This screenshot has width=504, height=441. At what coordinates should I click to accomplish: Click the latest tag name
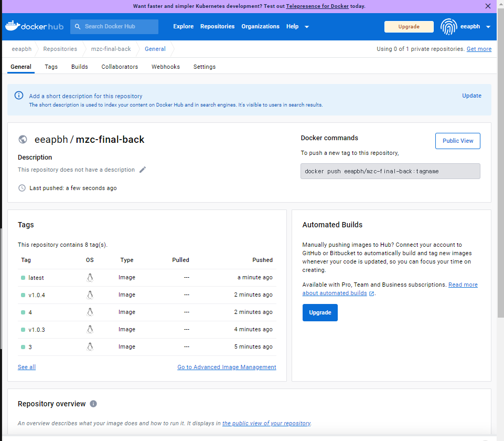tap(36, 278)
